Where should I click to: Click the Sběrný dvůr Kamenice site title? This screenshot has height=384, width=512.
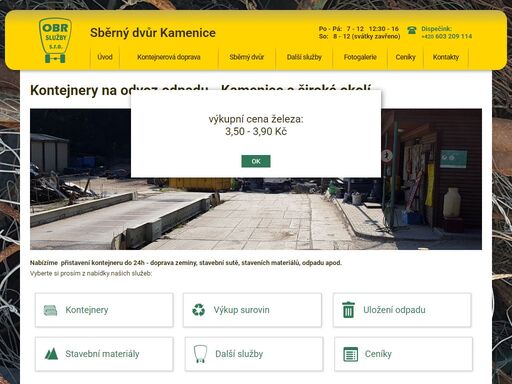153,33
